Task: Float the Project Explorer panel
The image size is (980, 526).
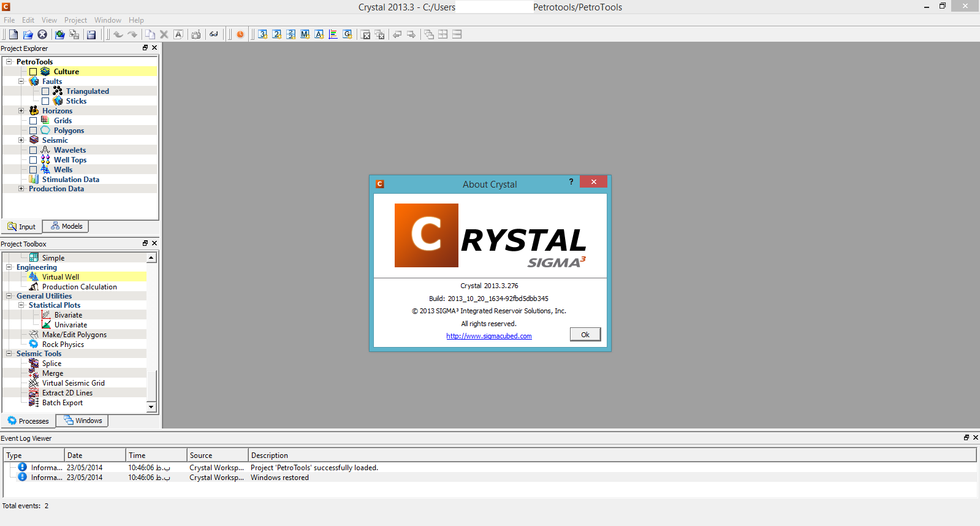Action: 145,48
